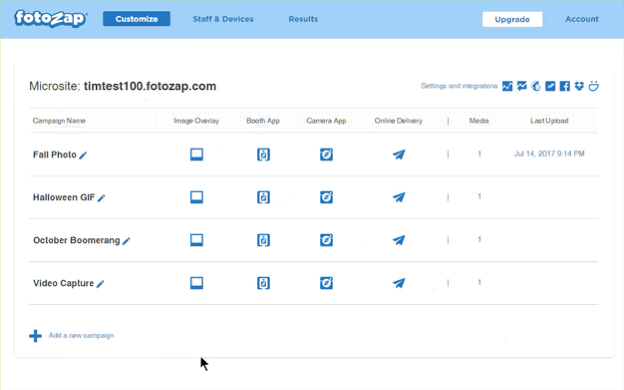Edit the October Boomerang campaign name
This screenshot has width=624, height=390.
(126, 241)
